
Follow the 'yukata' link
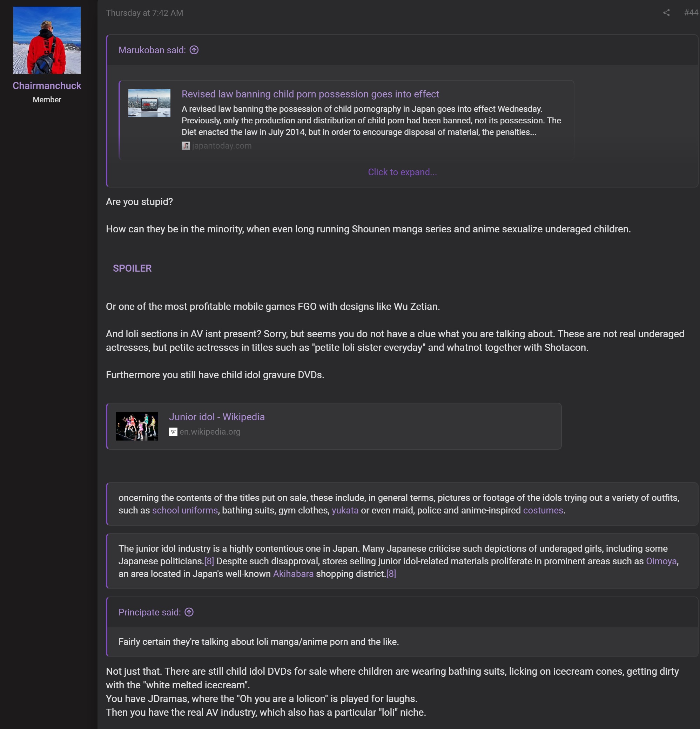(x=345, y=510)
